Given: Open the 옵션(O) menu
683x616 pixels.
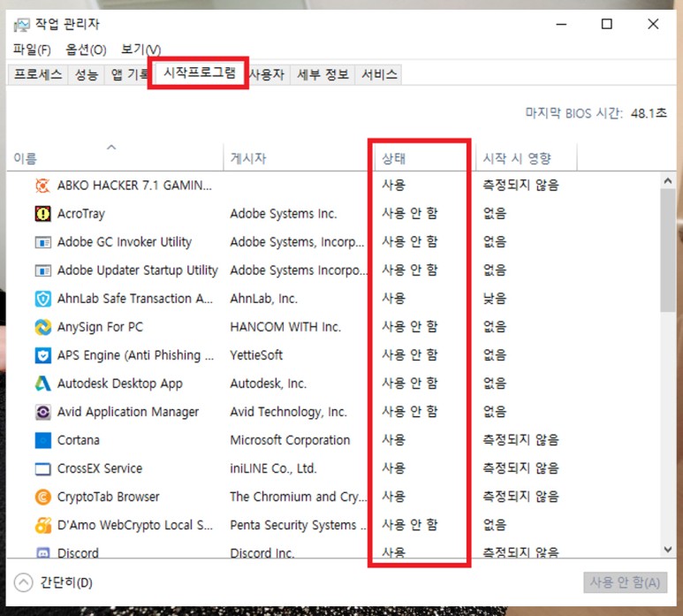Looking at the screenshot, I should tap(86, 49).
